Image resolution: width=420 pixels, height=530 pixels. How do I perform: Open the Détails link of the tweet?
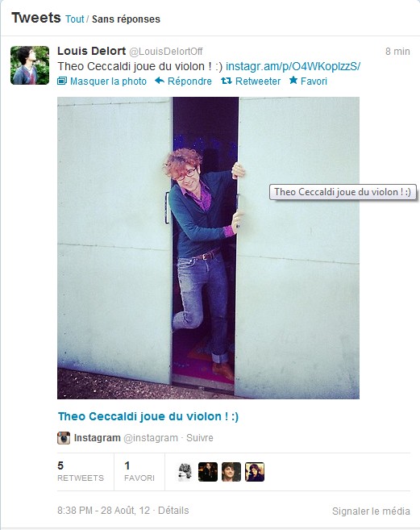pos(173,510)
